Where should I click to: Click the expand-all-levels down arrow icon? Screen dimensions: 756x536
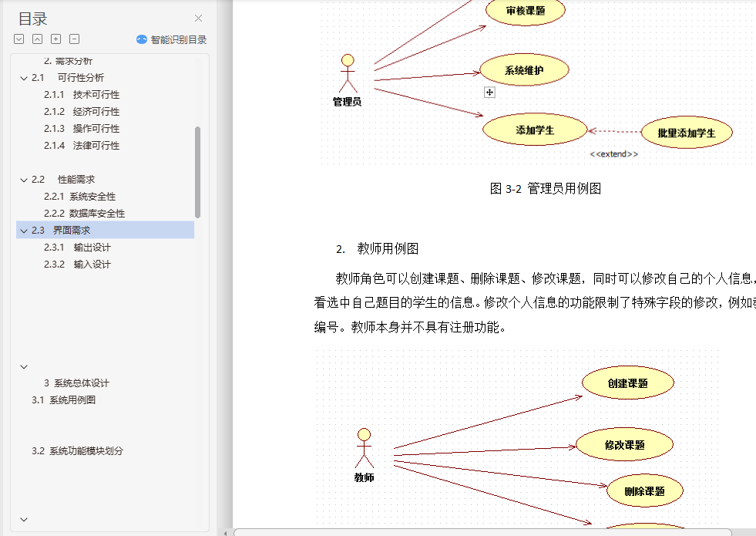pos(18,39)
